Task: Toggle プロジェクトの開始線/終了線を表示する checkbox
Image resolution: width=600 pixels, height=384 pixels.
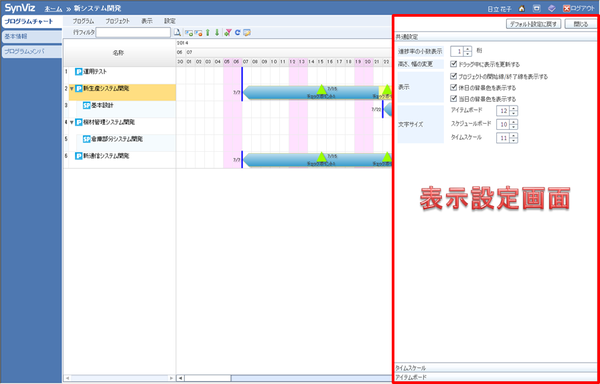Action: point(454,76)
